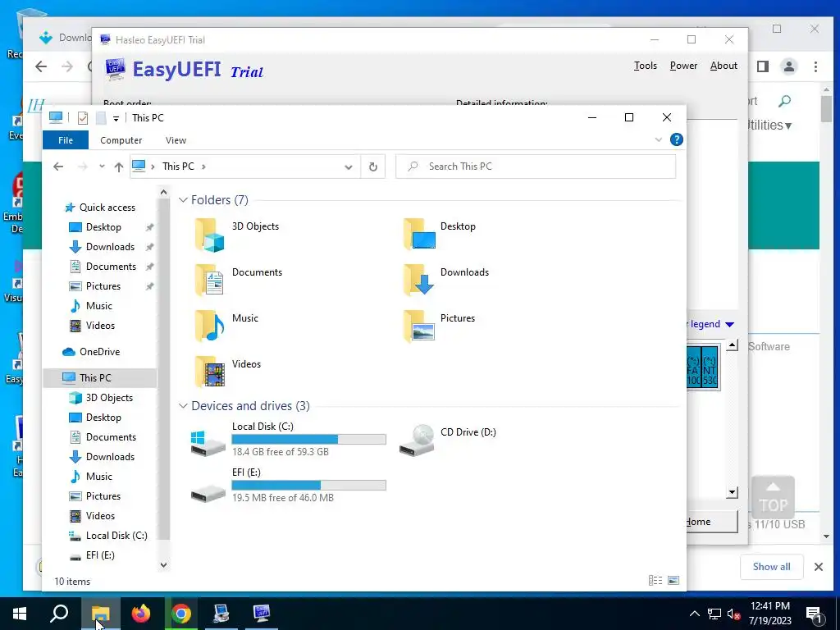The height and width of the screenshot is (630, 840).
Task: Select Quick access in navigation pane
Action: pyautogui.click(x=107, y=208)
